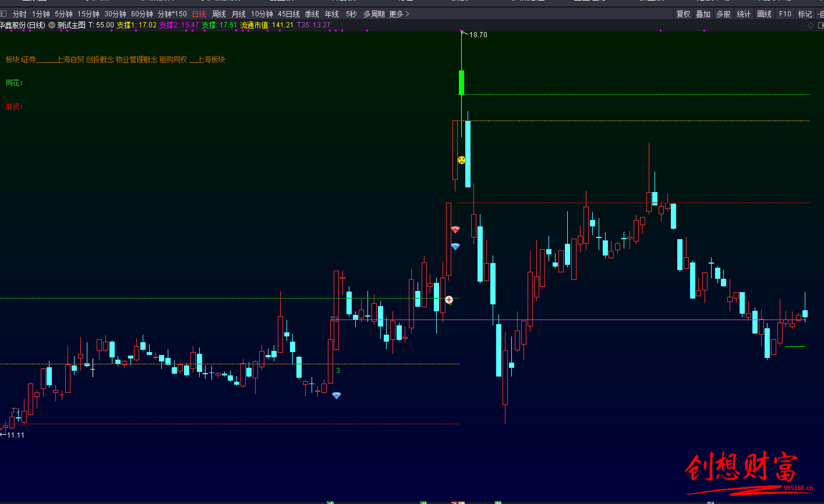The height and width of the screenshot is (504, 824).
Task: Switch to the 年线 yearly chart
Action: [331, 14]
